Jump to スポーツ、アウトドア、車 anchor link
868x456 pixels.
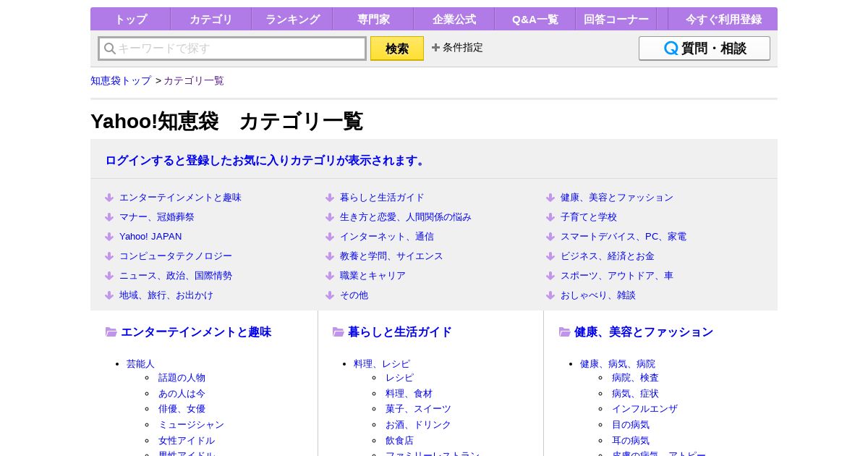pos(617,276)
